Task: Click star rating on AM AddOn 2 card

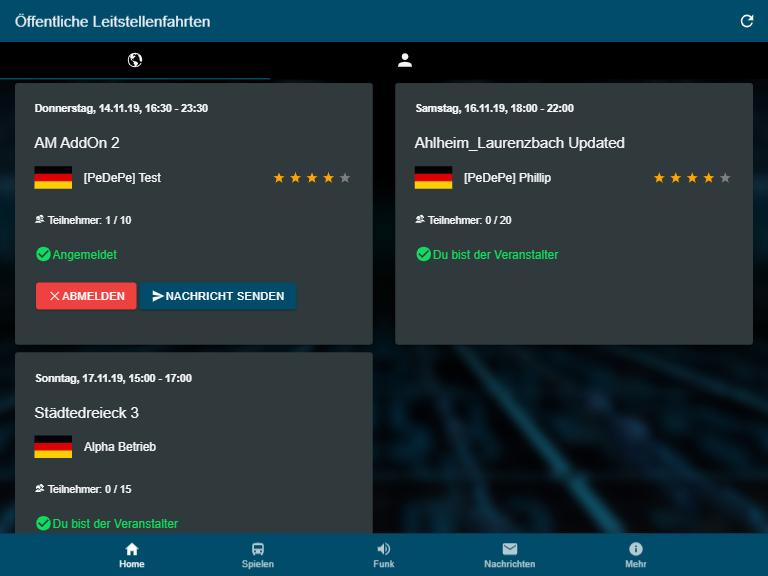Action: [312, 178]
